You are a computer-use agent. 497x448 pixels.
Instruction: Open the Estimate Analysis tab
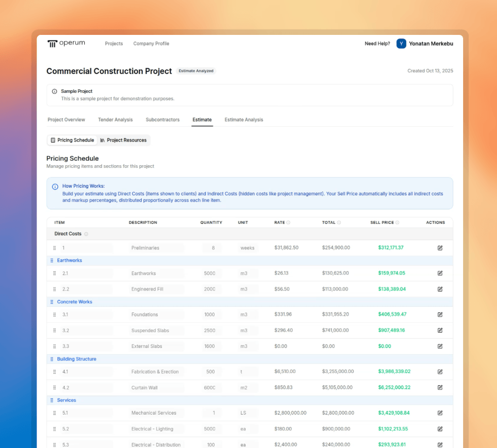tap(243, 120)
